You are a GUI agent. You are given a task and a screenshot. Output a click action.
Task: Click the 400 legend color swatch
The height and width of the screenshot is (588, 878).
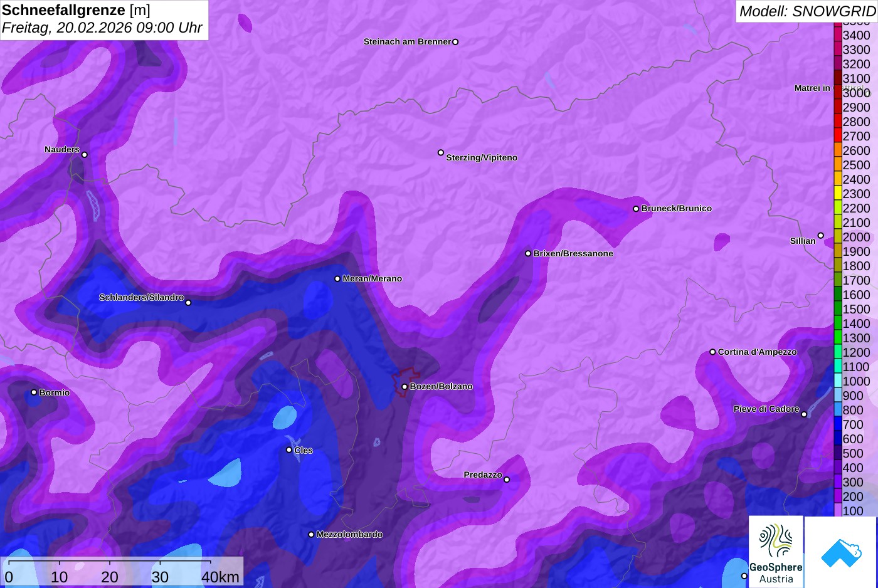(x=838, y=468)
